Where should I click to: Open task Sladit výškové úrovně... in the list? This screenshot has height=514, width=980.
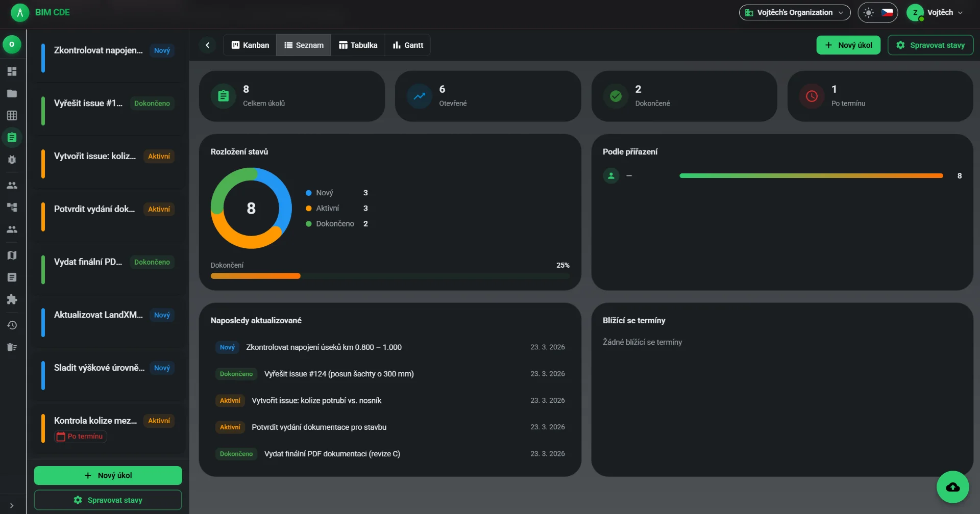(108, 375)
